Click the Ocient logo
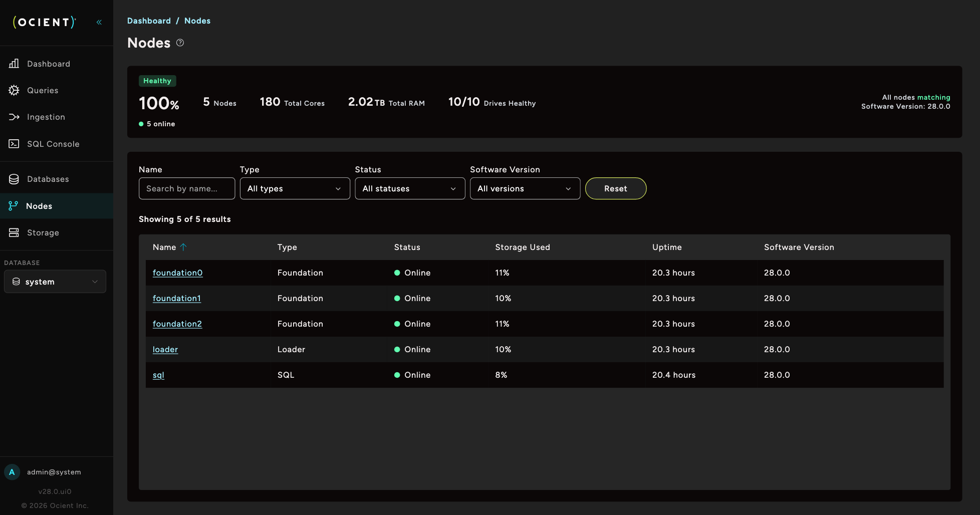 (45, 22)
